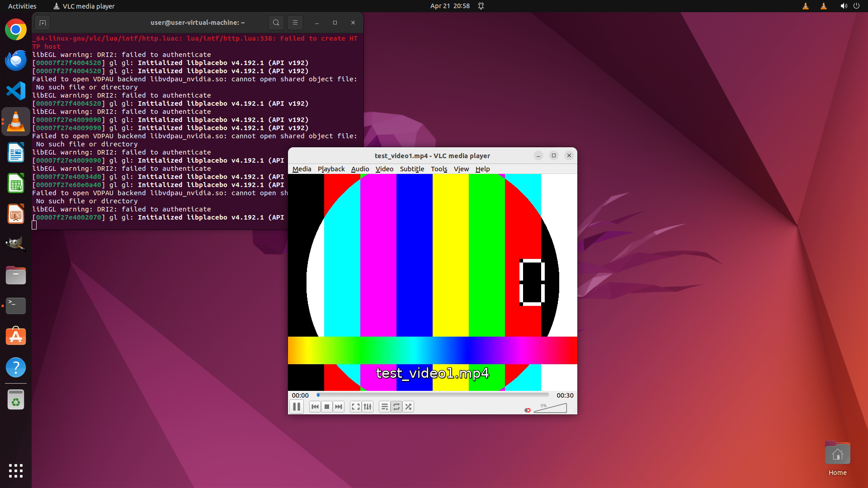Open the Playback menu

331,169
